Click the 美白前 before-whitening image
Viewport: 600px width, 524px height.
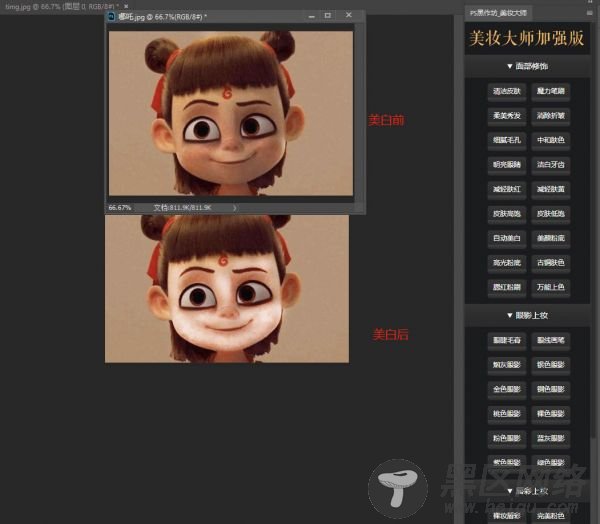tap(231, 113)
